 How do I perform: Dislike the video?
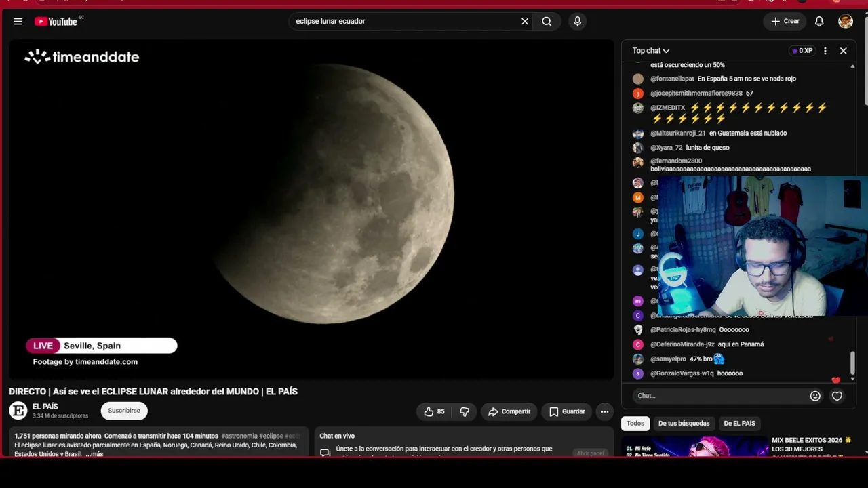point(465,411)
